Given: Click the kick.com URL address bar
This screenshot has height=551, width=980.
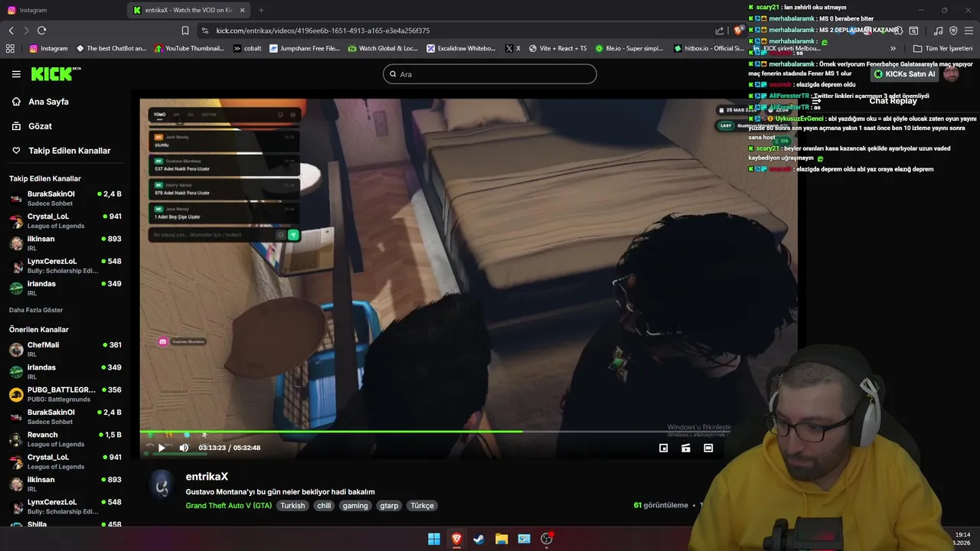Looking at the screenshot, I should point(459,31).
